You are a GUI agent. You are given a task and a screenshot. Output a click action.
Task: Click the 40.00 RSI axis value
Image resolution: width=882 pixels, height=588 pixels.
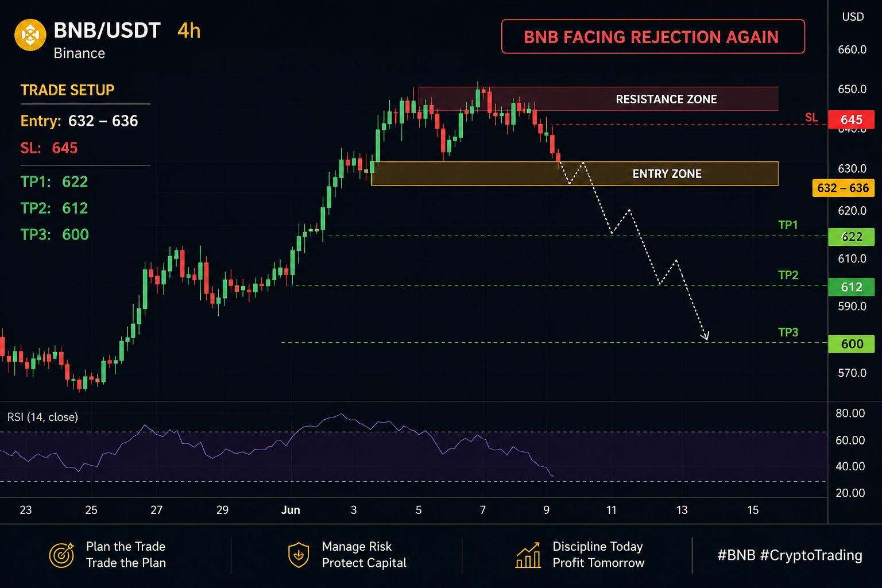pyautogui.click(x=850, y=466)
